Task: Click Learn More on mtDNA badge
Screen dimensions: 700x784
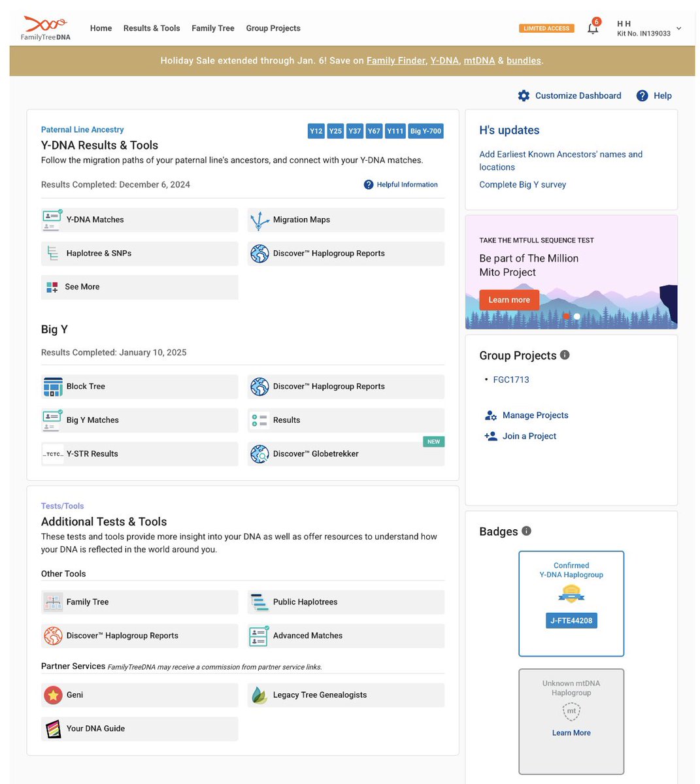Action: [x=571, y=733]
